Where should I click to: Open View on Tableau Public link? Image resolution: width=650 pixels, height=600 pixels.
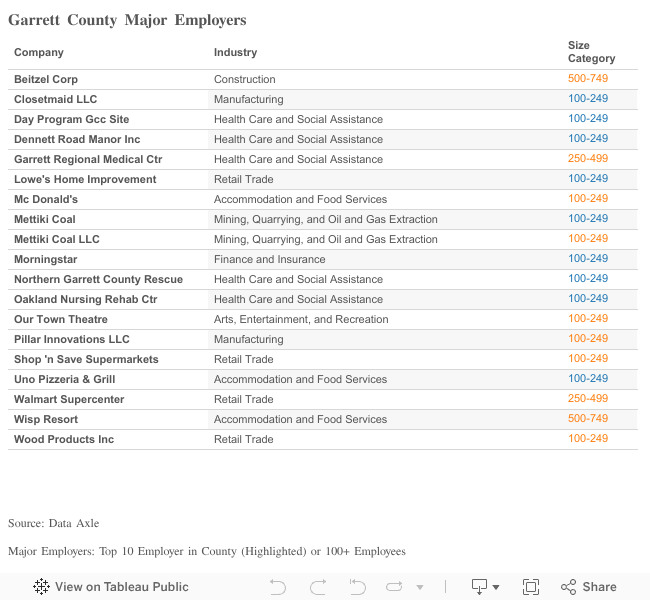(x=111, y=587)
